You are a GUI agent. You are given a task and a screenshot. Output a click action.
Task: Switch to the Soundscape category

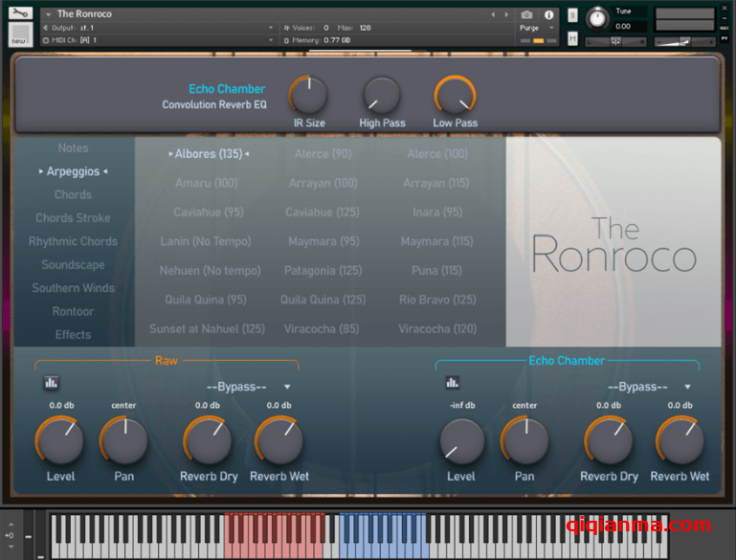pos(73,265)
